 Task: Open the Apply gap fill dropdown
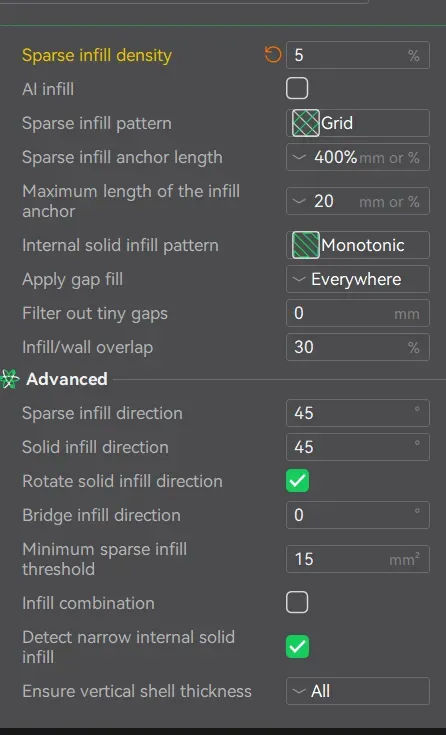pos(358,279)
